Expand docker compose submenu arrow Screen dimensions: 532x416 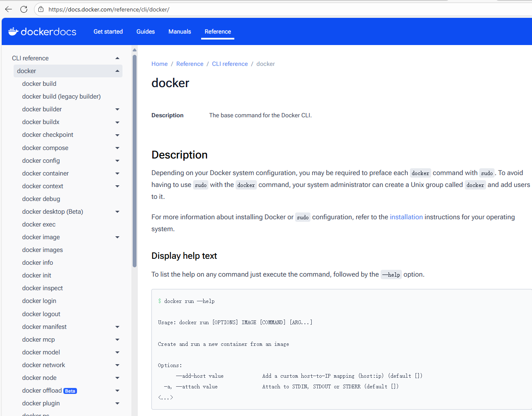coord(117,148)
